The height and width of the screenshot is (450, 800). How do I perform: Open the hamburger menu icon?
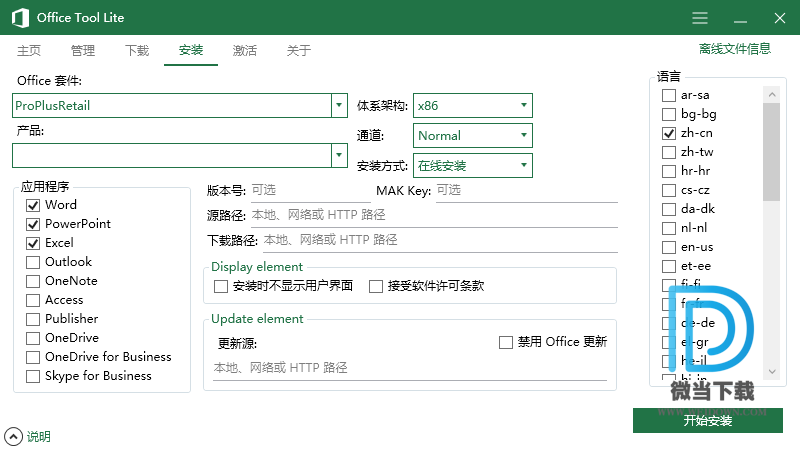(699, 18)
